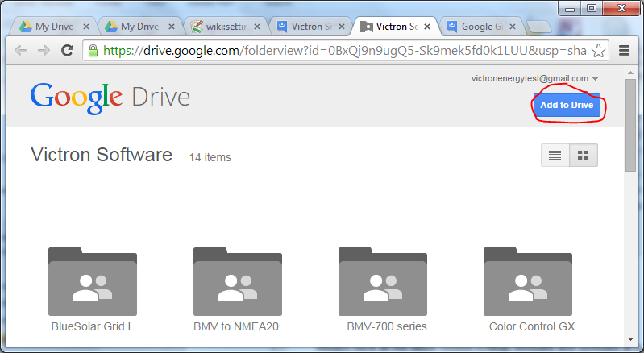Switch to grid view layout
The width and height of the screenshot is (644, 353).
[x=584, y=156]
